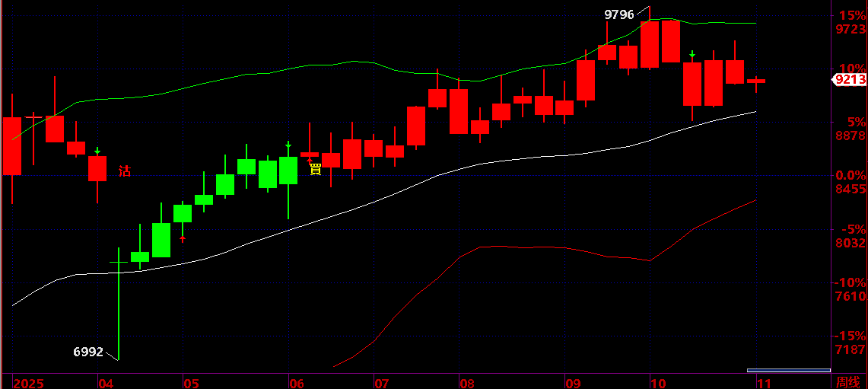868x389 pixels.
Task: Click the 8455 price axis value
Action: (852, 190)
